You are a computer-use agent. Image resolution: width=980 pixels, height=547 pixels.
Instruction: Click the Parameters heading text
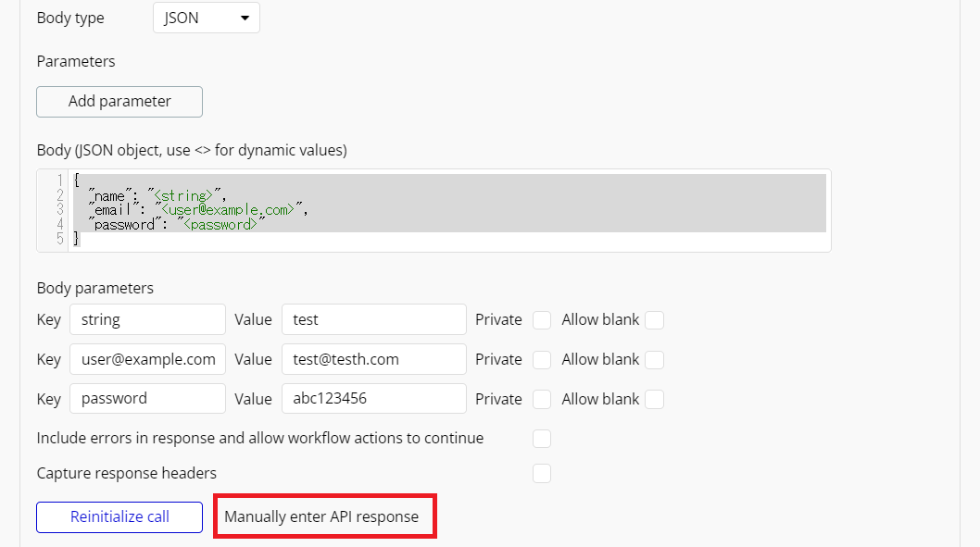pos(76,61)
